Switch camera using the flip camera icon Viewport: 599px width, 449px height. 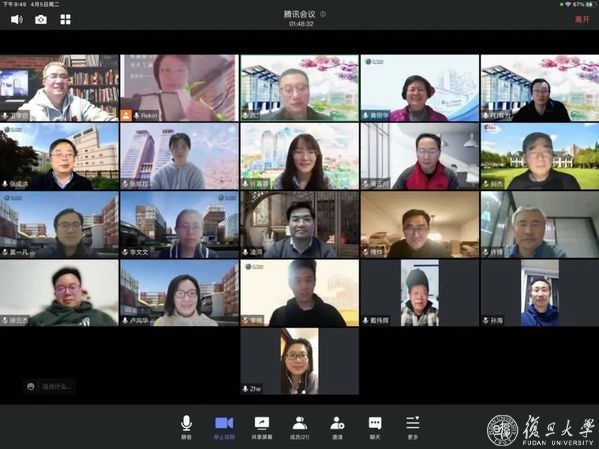[41, 19]
